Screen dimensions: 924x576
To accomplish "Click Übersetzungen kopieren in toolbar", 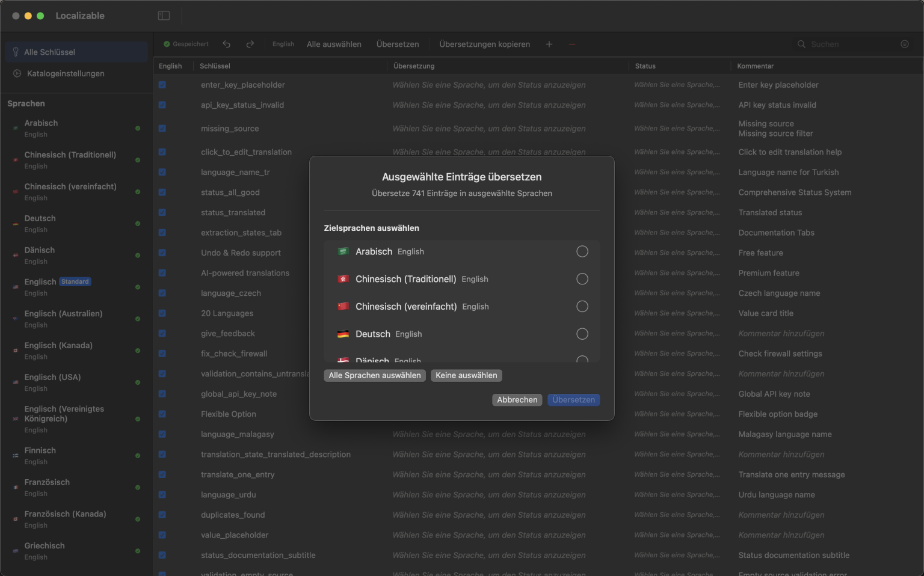I will [x=485, y=44].
